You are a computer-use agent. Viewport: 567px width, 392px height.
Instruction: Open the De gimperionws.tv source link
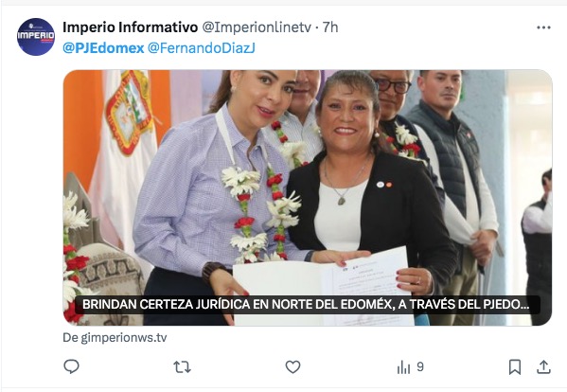[x=115, y=337]
